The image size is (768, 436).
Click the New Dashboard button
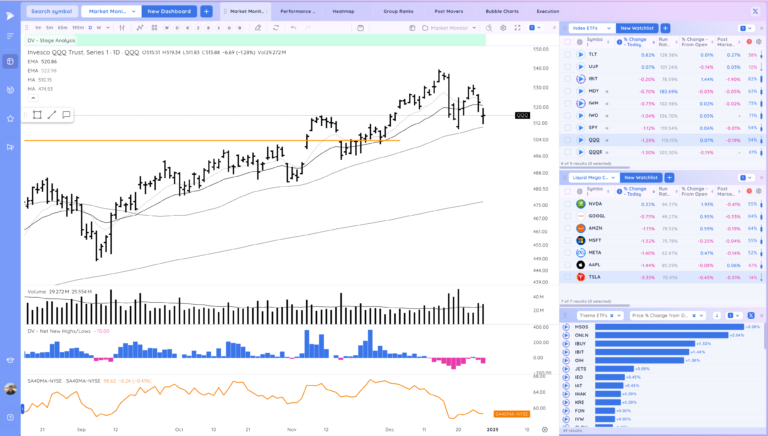169,11
